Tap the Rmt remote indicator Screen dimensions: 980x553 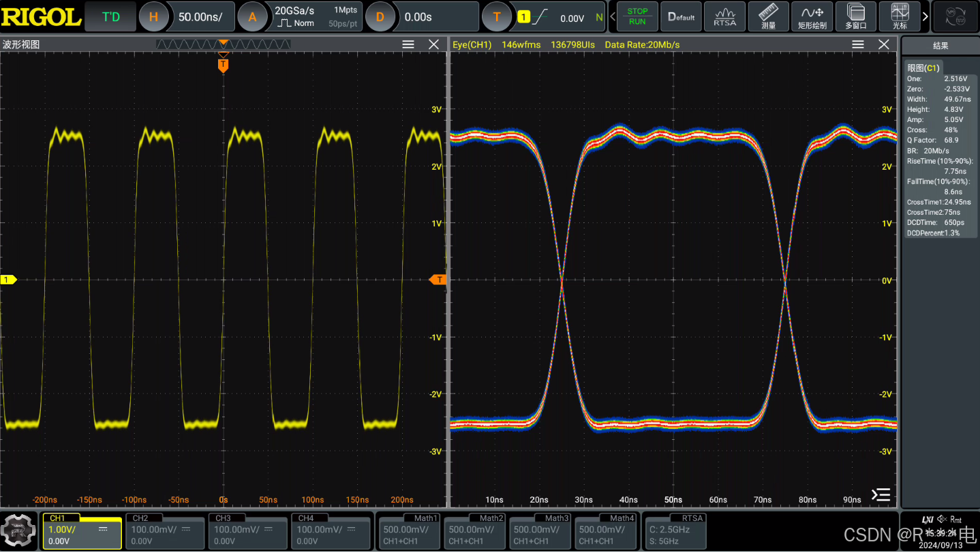pyautogui.click(x=955, y=520)
